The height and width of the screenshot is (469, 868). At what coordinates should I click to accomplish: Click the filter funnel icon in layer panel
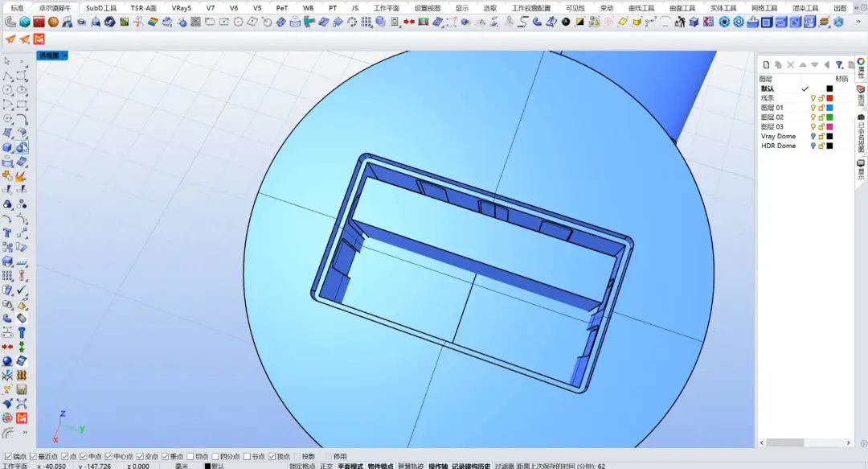pyautogui.click(x=839, y=64)
